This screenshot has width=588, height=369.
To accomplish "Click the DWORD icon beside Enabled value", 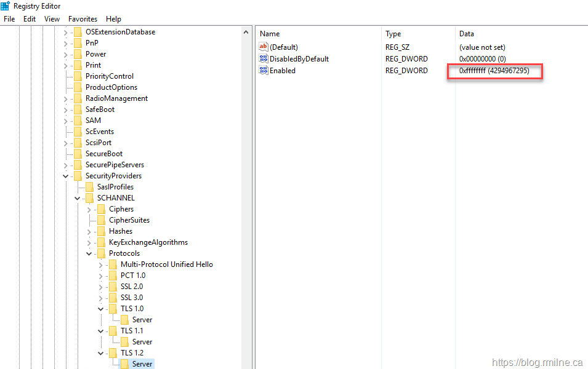I will (264, 71).
